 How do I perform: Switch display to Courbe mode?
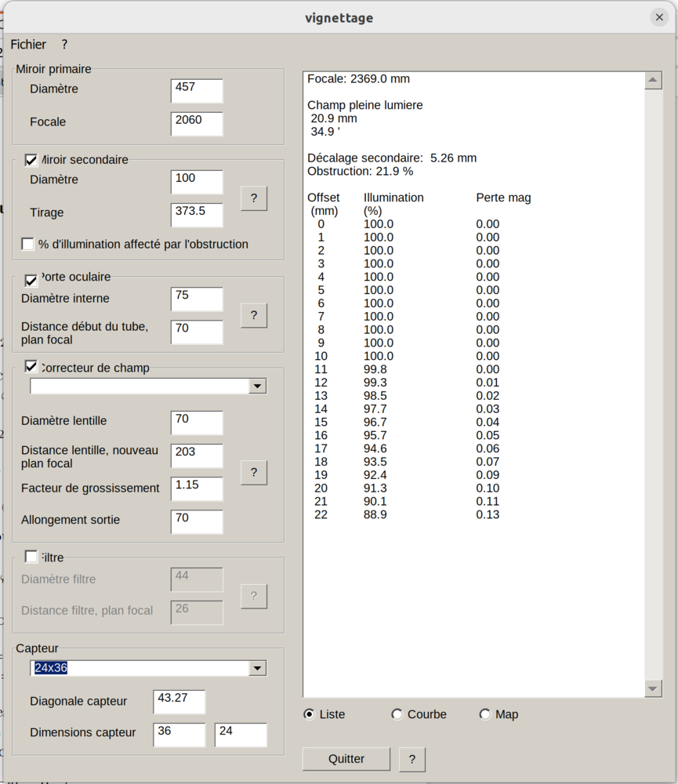398,714
